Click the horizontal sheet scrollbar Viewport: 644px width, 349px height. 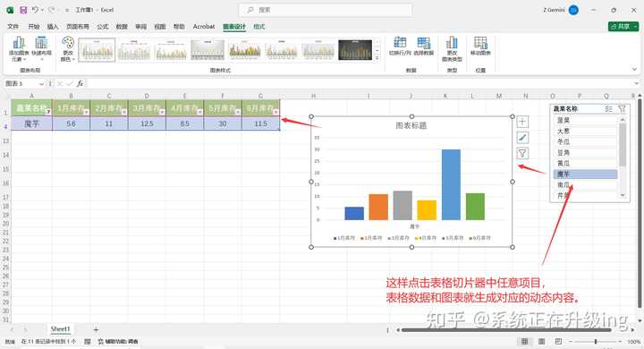click(x=506, y=329)
